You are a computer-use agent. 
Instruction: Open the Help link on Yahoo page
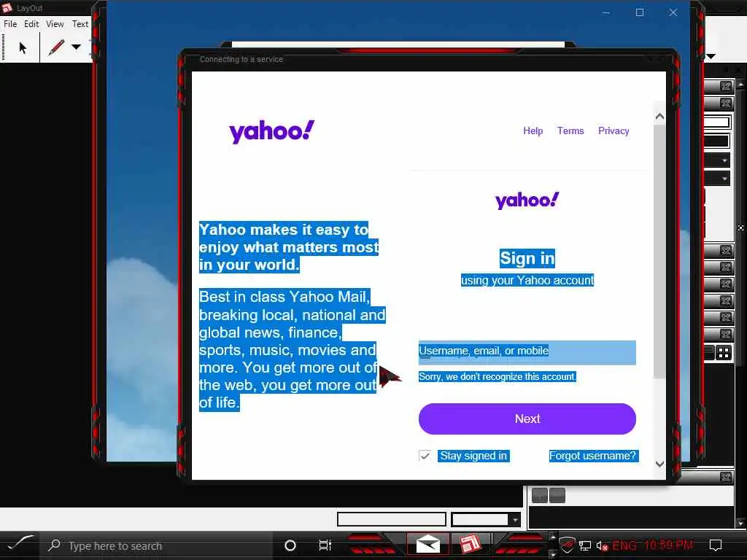(533, 131)
